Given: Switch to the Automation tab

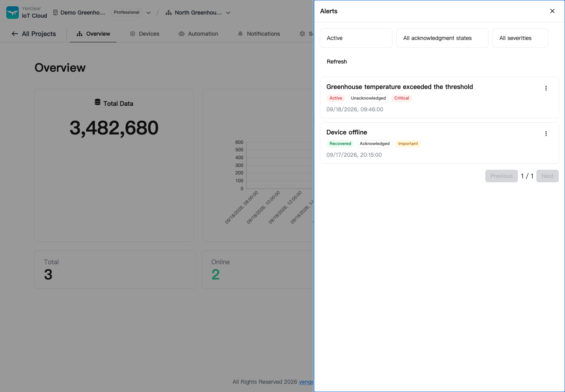Looking at the screenshot, I should (x=198, y=34).
